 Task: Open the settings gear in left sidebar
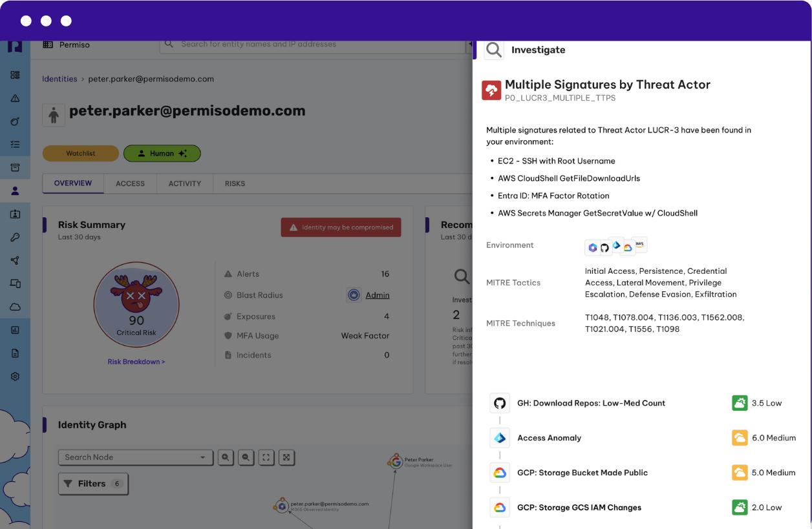[x=15, y=377]
